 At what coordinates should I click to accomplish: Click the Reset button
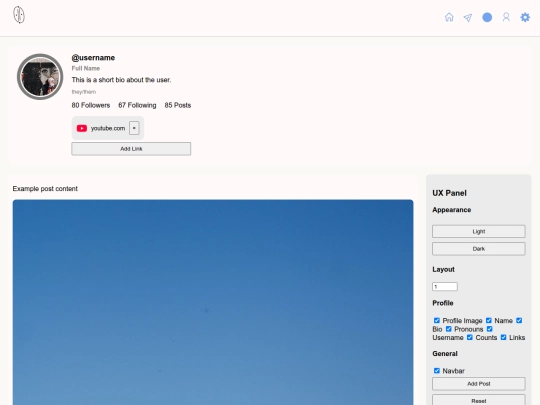click(x=479, y=400)
